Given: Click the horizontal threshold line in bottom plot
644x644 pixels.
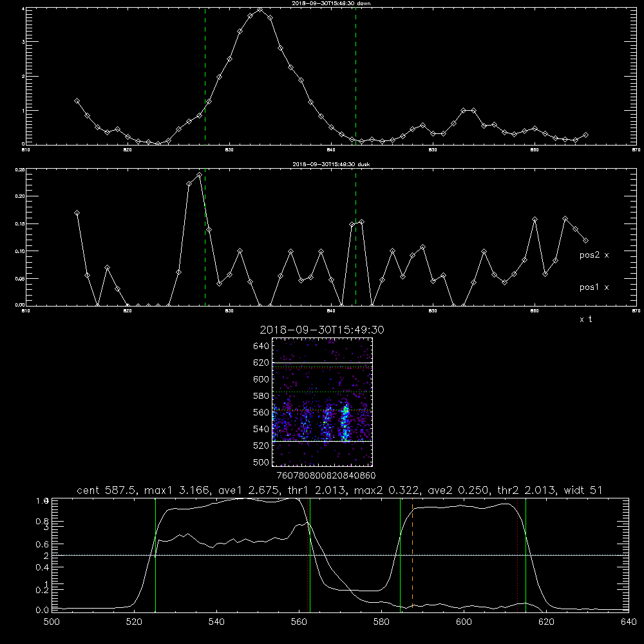Looking at the screenshot, I should pos(340,555).
